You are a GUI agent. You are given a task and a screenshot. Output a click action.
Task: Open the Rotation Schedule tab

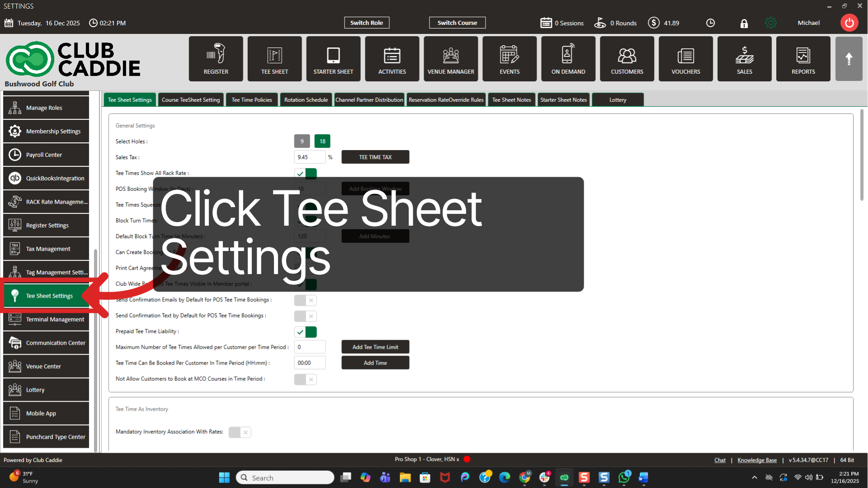(x=306, y=99)
